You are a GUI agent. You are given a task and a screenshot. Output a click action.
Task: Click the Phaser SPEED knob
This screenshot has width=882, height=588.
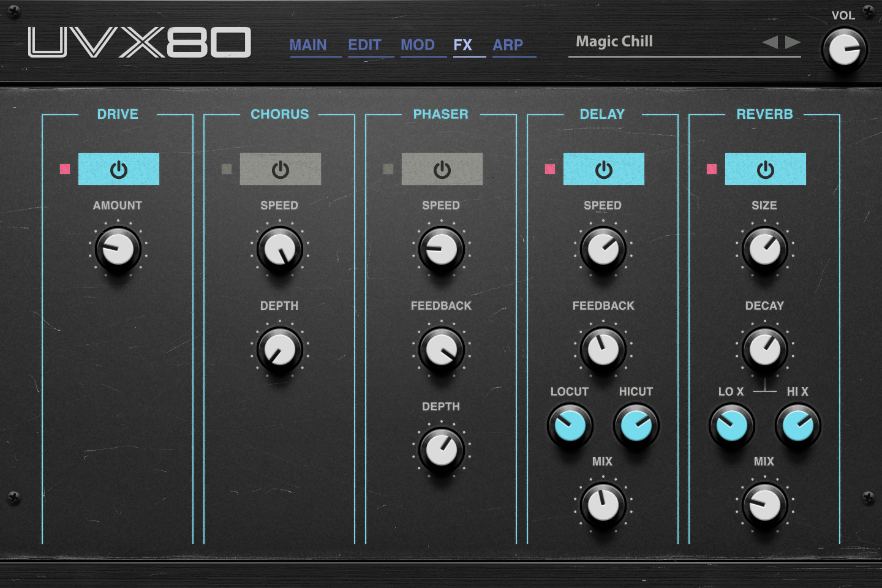[442, 249]
